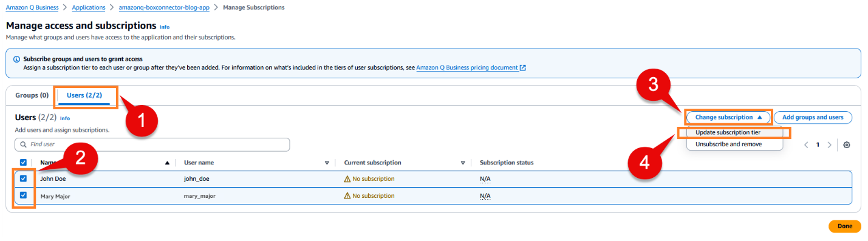Click the orange Done button
The width and height of the screenshot is (868, 241).
pos(845,226)
